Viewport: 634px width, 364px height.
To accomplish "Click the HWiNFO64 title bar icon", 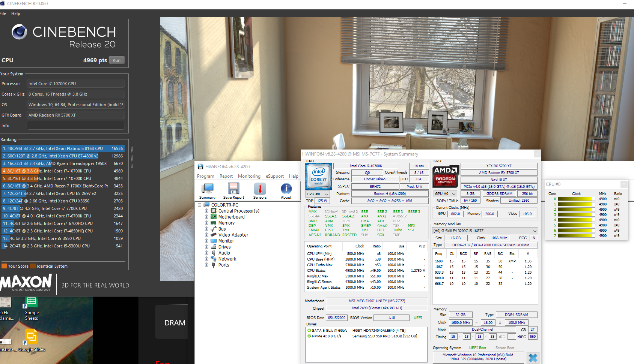I will (200, 166).
